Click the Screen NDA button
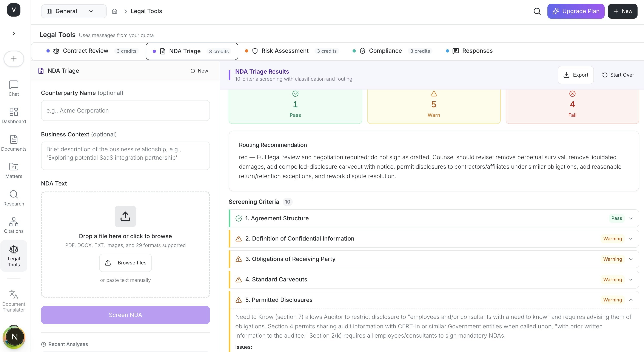The height and width of the screenshot is (352, 644). pos(125,315)
